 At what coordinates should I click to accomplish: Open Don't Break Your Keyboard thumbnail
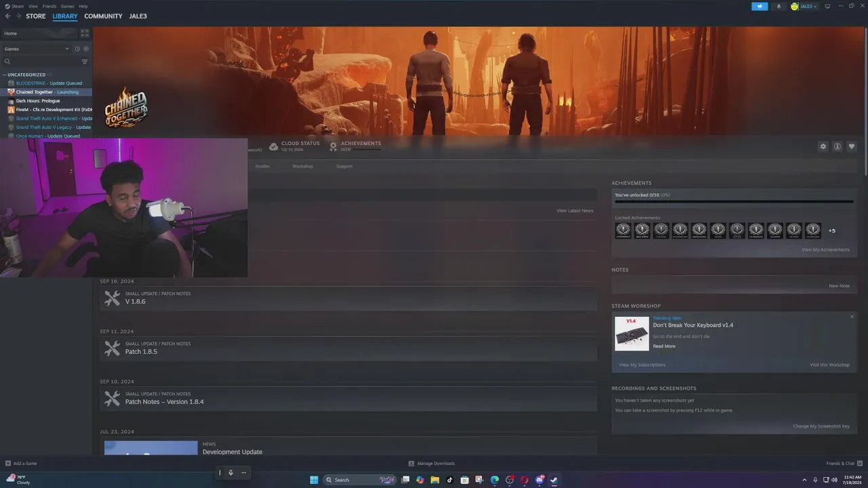click(632, 333)
